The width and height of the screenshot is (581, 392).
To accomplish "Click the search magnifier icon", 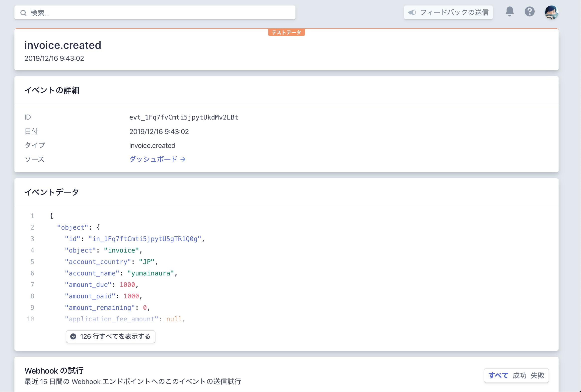I will tap(23, 13).
